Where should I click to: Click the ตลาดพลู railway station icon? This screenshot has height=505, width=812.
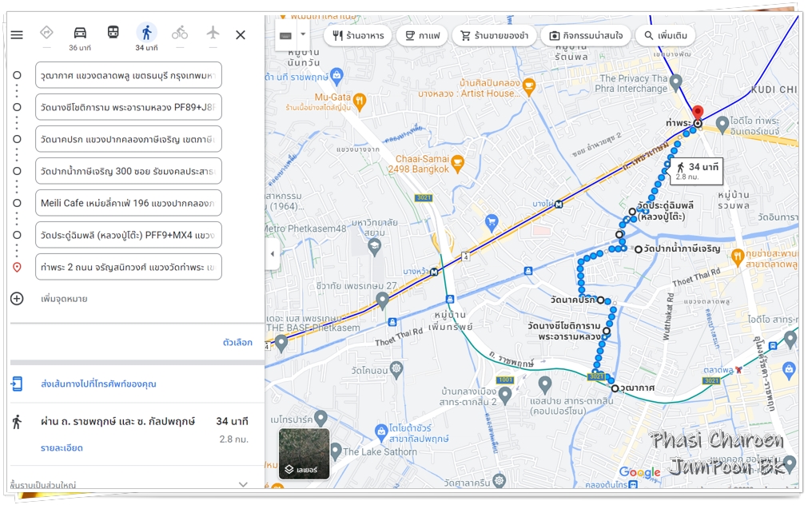(x=738, y=370)
